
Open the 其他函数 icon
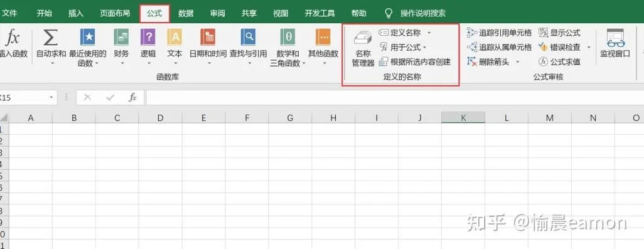323,38
